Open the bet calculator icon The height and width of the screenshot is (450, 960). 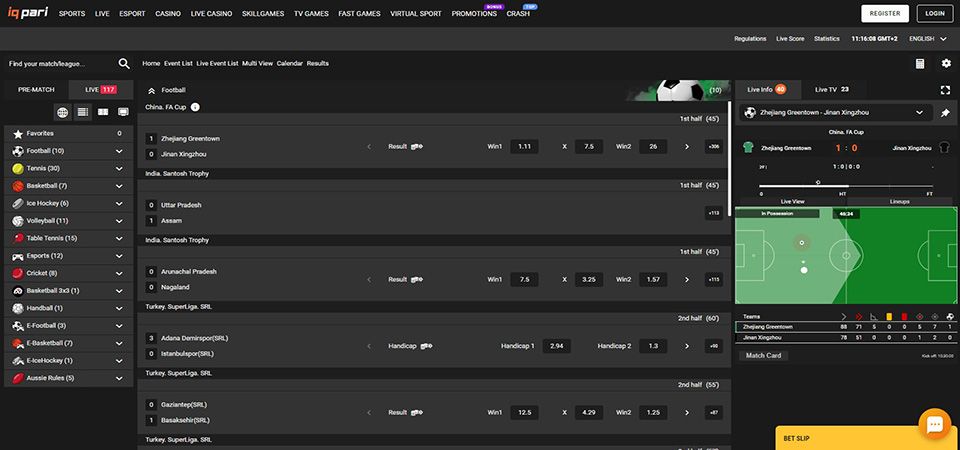tap(920, 64)
